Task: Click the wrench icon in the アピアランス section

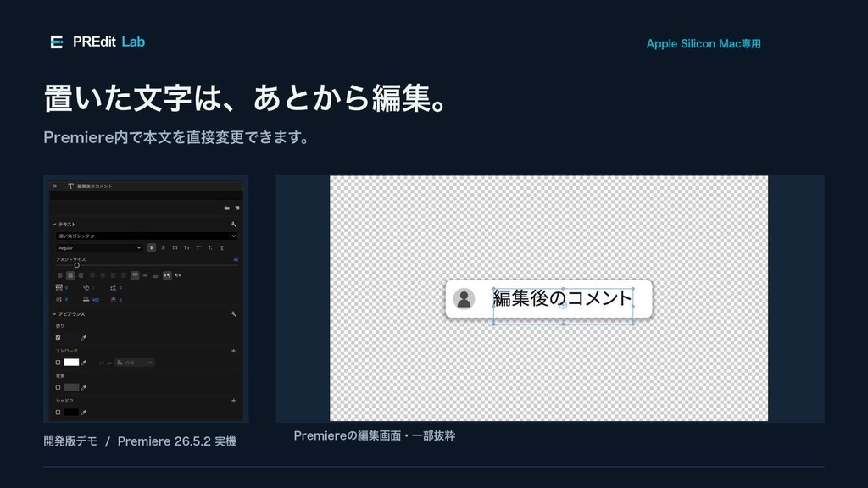Action: pyautogui.click(x=234, y=314)
